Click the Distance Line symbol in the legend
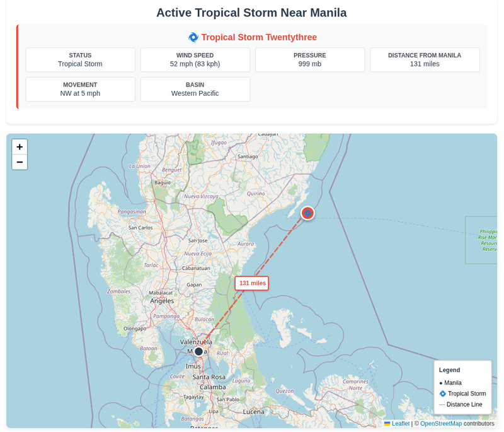Viewport: 504px width, 432px height. coord(442,404)
